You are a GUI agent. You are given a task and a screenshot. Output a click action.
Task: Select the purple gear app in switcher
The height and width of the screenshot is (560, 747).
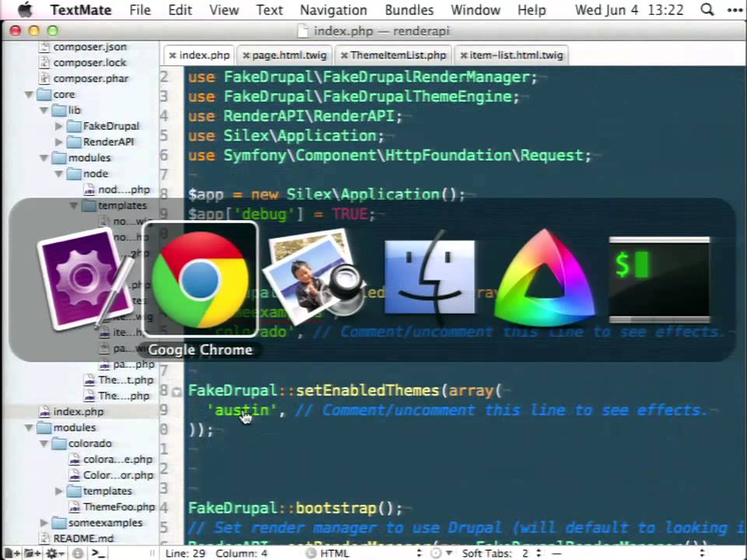(86, 280)
